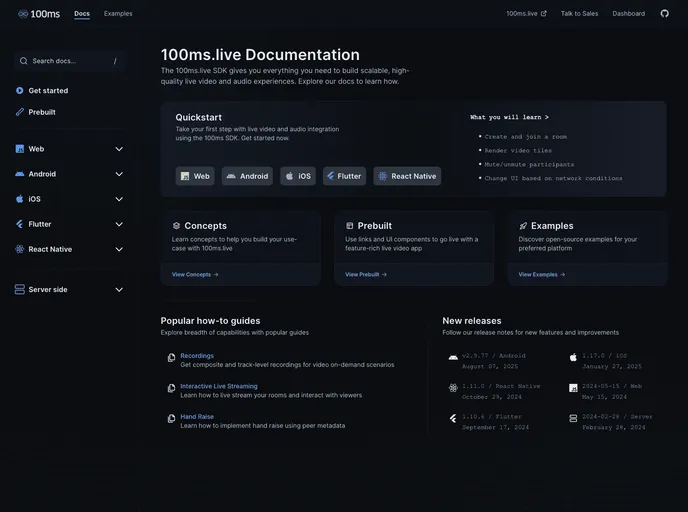Click the iOS release entry dated January 27, 2025

click(612, 361)
